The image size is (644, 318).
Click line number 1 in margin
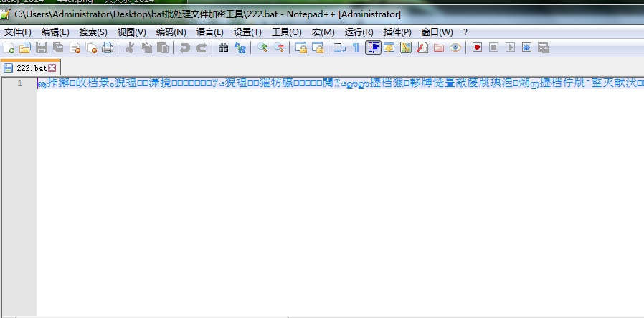(x=19, y=83)
